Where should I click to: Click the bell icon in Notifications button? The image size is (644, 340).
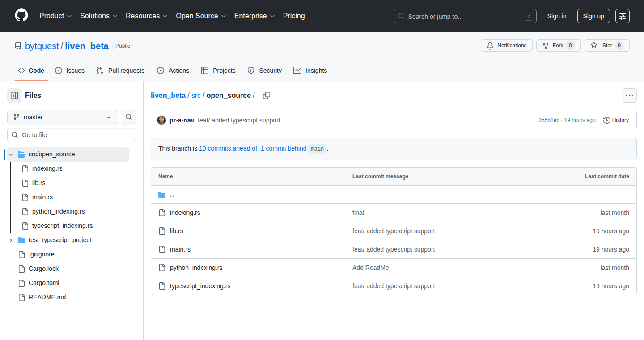490,46
